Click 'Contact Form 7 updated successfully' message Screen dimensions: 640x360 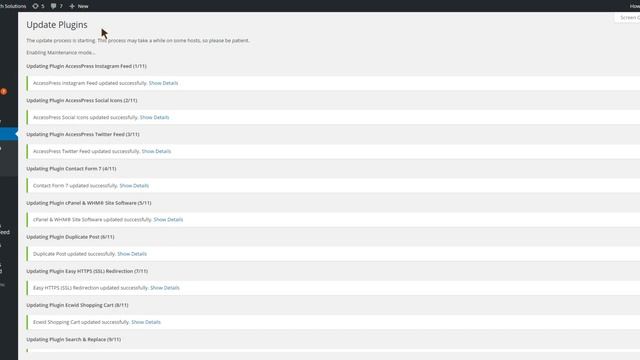click(75, 185)
